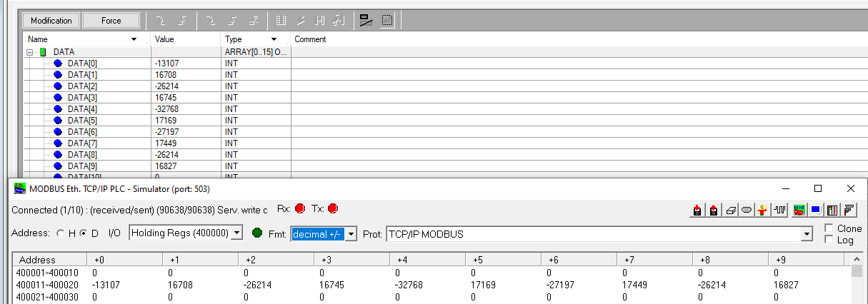
Task: Open the Prot TCP/IP MODBUS dropdown
Action: (x=807, y=234)
